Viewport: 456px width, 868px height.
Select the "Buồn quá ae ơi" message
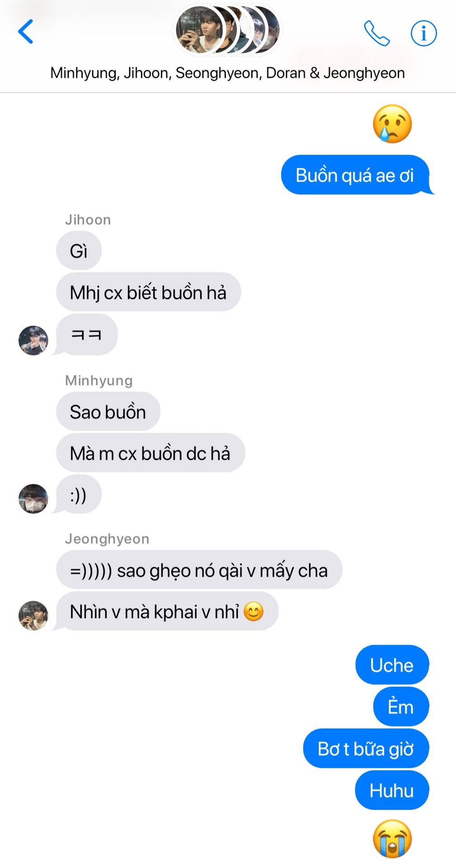pyautogui.click(x=355, y=175)
